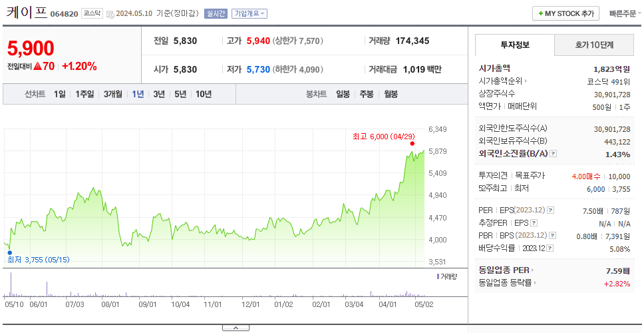Click the 동일업종 등락률 link
Screen dimensions: 644x333
coord(505,283)
